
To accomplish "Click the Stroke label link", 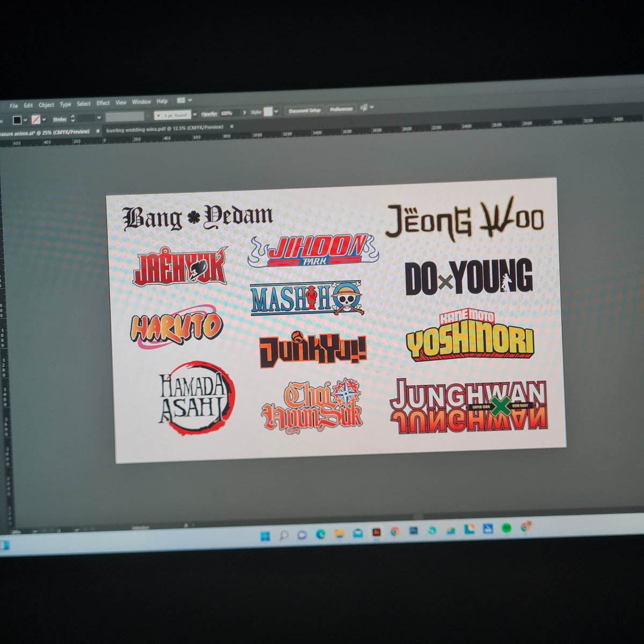I will pos(60,119).
